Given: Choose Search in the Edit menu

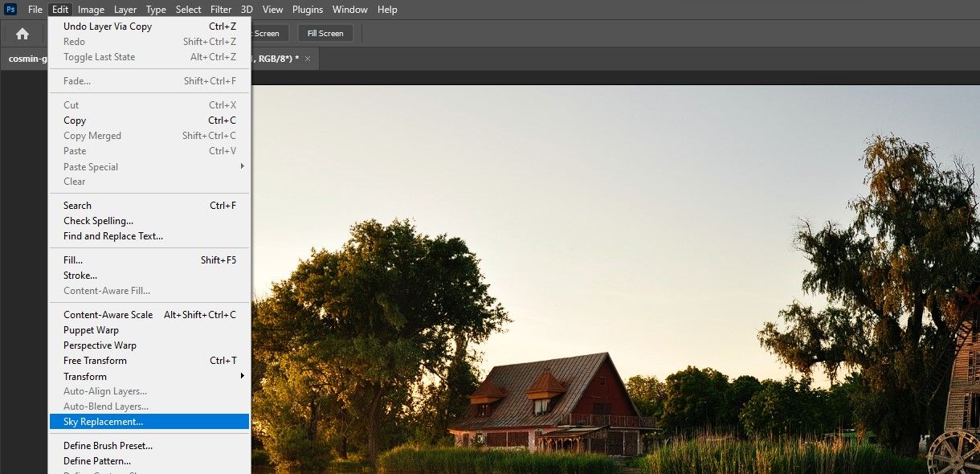Looking at the screenshot, I should tap(149, 206).
